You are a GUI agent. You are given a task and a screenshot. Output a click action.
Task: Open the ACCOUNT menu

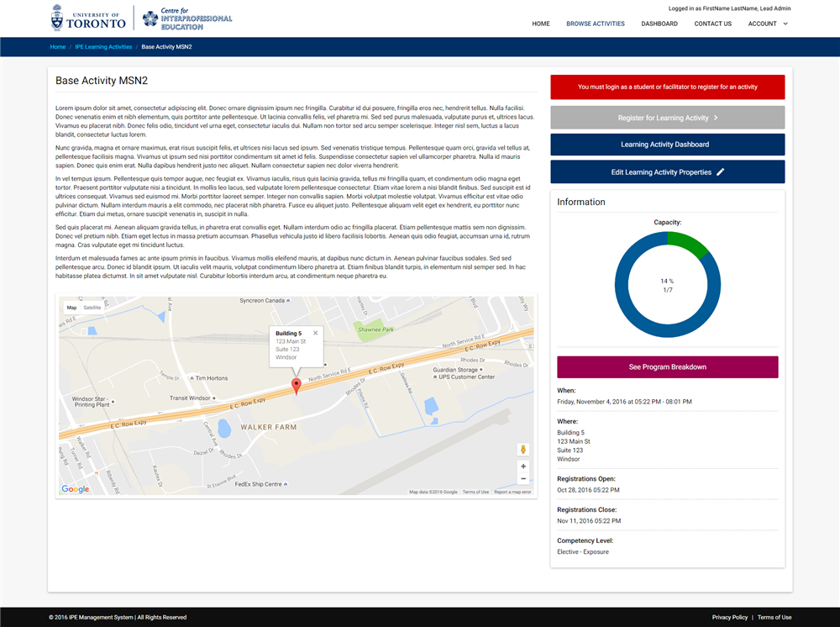pyautogui.click(x=768, y=24)
